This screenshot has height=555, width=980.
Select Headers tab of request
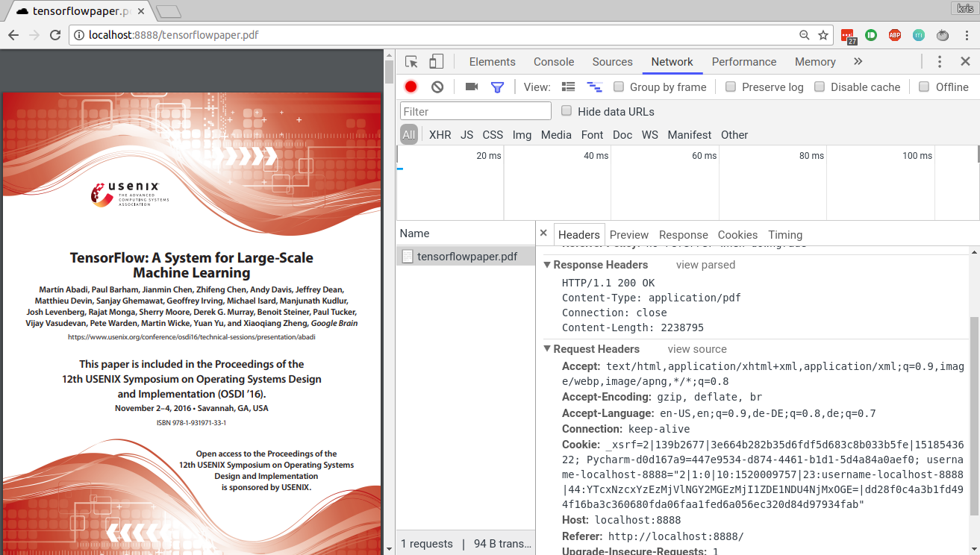pyautogui.click(x=579, y=235)
